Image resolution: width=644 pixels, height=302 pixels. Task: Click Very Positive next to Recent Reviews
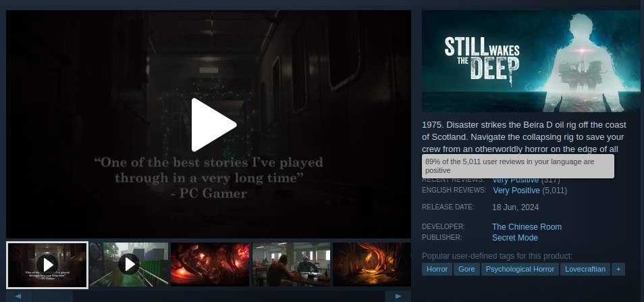point(516,180)
